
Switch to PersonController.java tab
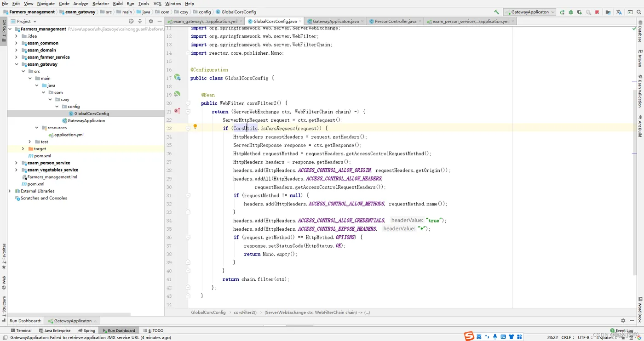pos(396,21)
